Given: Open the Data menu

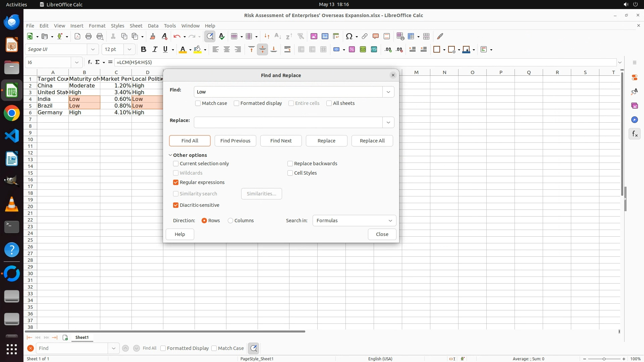Looking at the screenshot, I should 153,26.
